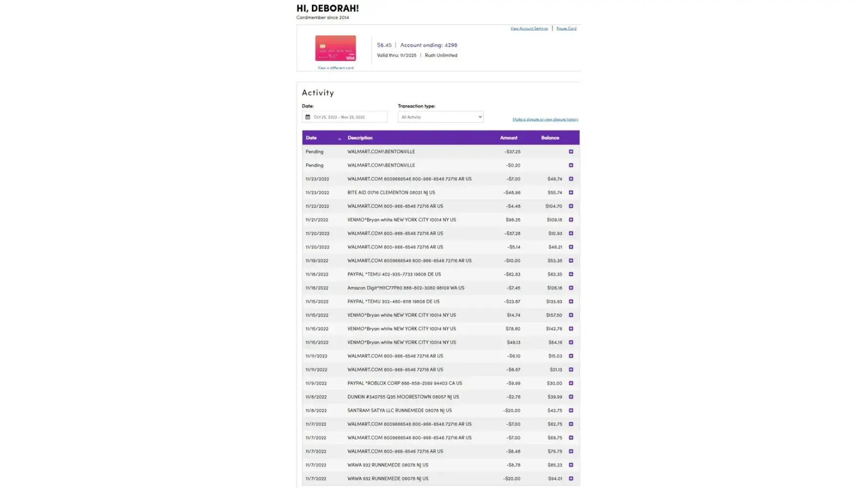Expand Rite Aid Clementon transaction plus icon
Viewport: 868px width, 488px height.
click(571, 193)
